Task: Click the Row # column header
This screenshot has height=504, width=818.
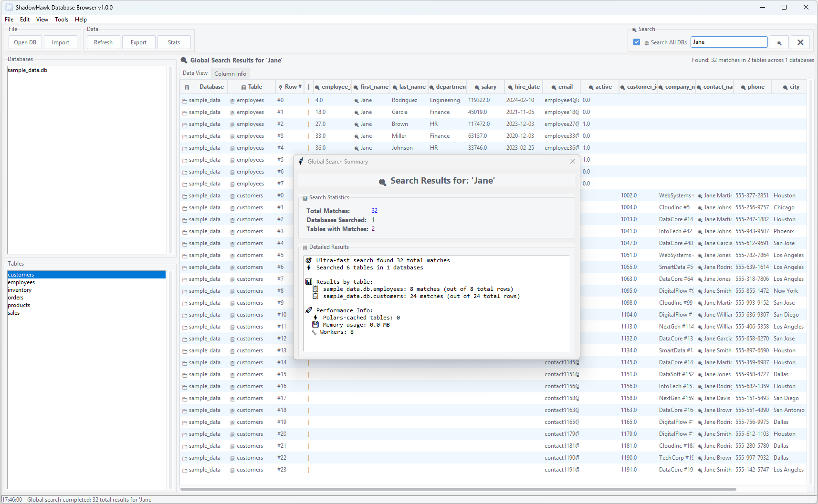Action: pyautogui.click(x=290, y=87)
